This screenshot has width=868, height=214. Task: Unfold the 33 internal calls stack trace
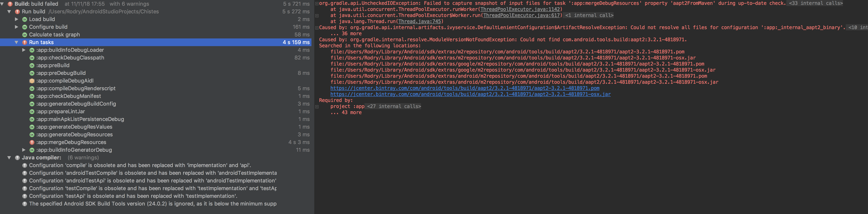(815, 3)
